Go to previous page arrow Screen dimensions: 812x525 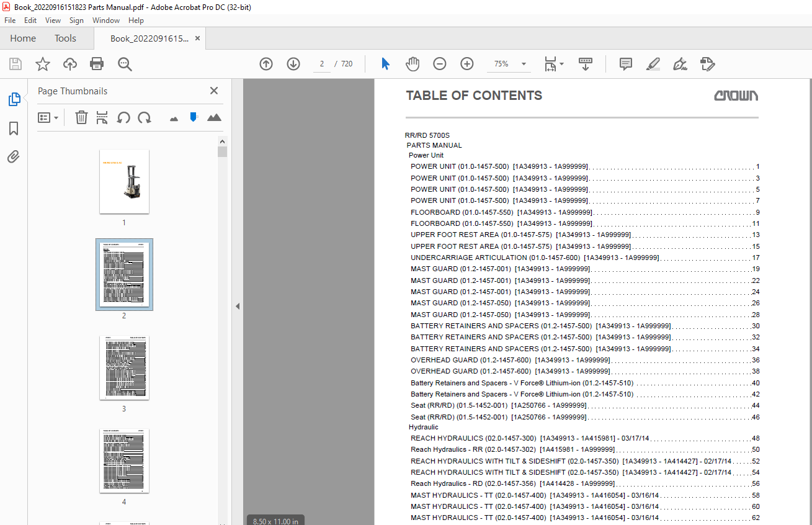click(x=266, y=64)
